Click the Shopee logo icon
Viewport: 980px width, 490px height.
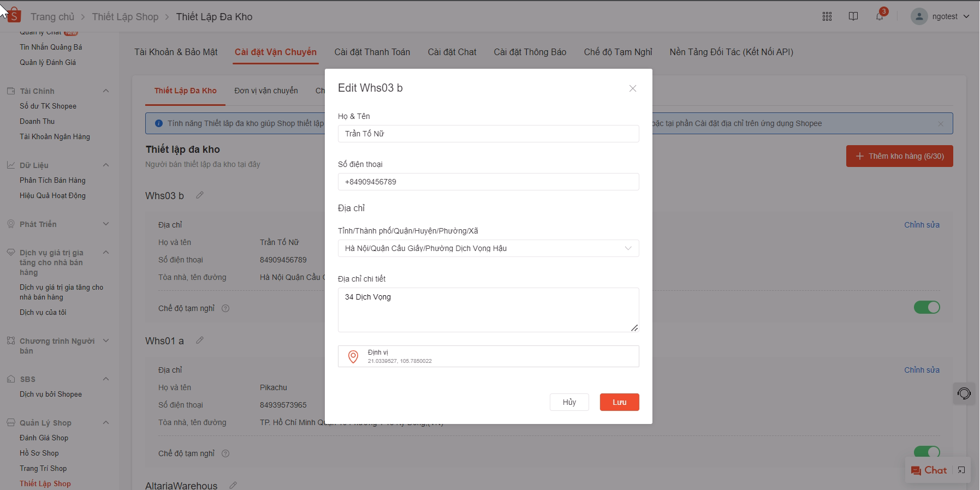tap(14, 16)
